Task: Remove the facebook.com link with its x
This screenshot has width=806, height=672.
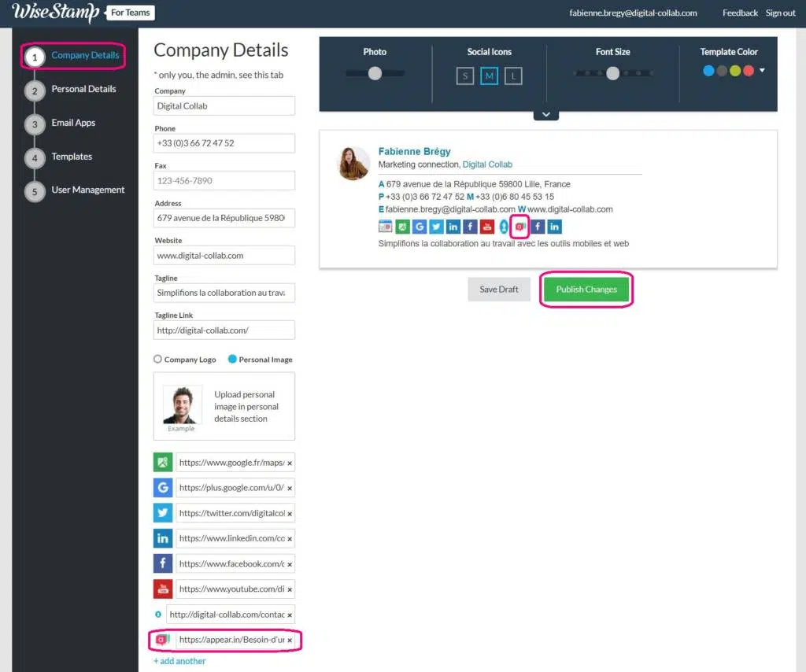Action: click(290, 565)
